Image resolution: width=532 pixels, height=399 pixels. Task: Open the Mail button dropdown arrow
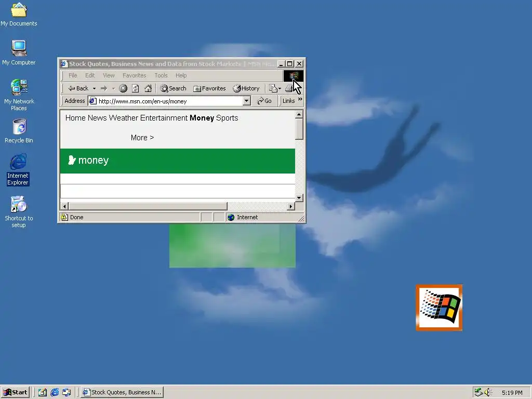280,88
